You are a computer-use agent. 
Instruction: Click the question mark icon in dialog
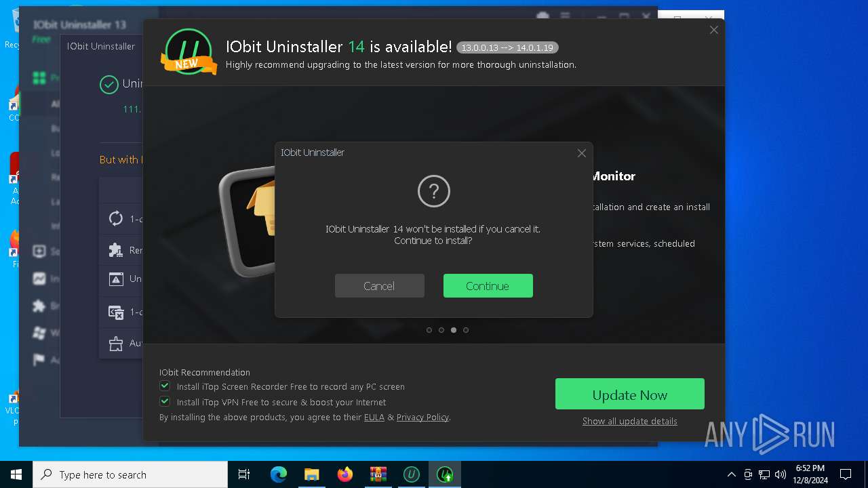(434, 191)
